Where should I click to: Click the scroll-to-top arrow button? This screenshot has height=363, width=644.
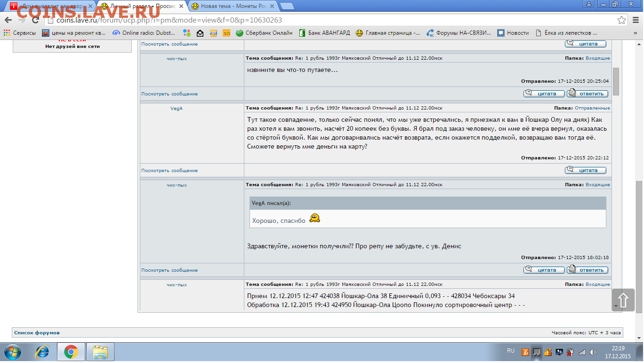[x=623, y=300]
